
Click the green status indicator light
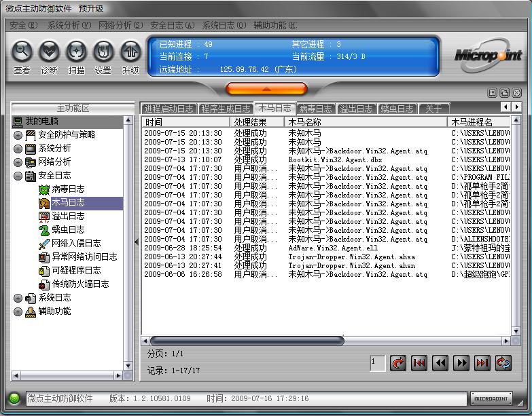tap(14, 398)
